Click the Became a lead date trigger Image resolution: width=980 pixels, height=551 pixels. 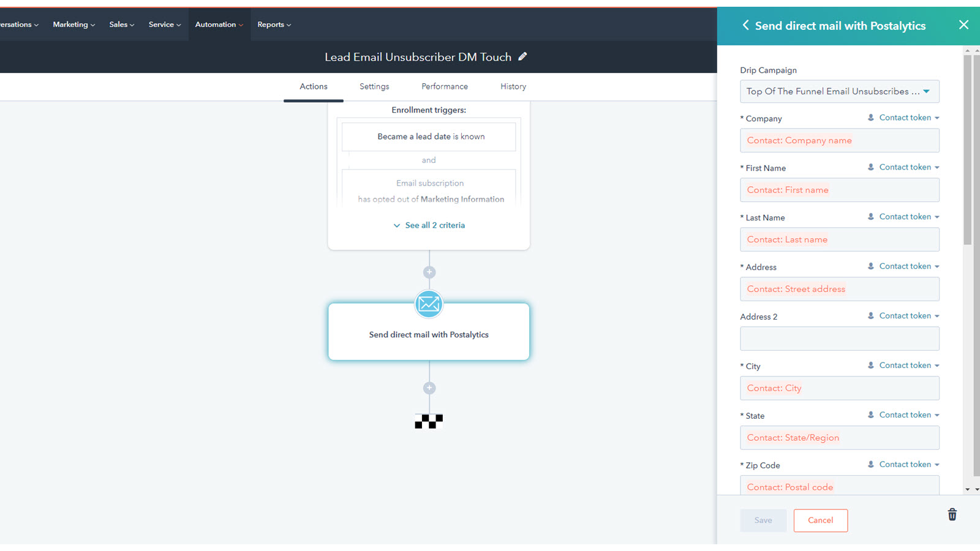coord(429,137)
